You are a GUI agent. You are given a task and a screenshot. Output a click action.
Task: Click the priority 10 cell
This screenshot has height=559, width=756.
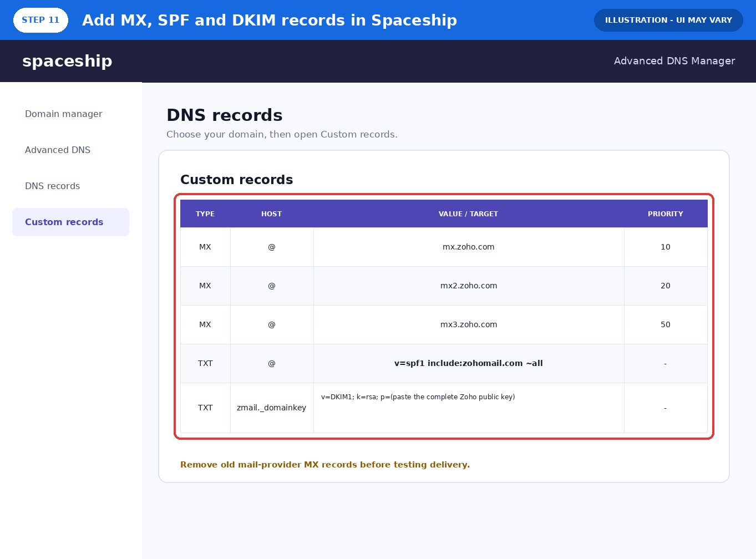(666, 247)
